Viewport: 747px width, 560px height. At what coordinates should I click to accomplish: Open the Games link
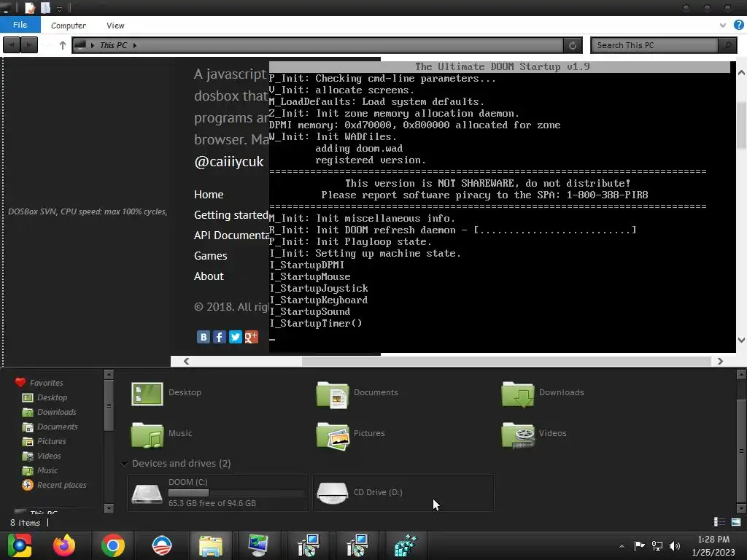point(211,256)
